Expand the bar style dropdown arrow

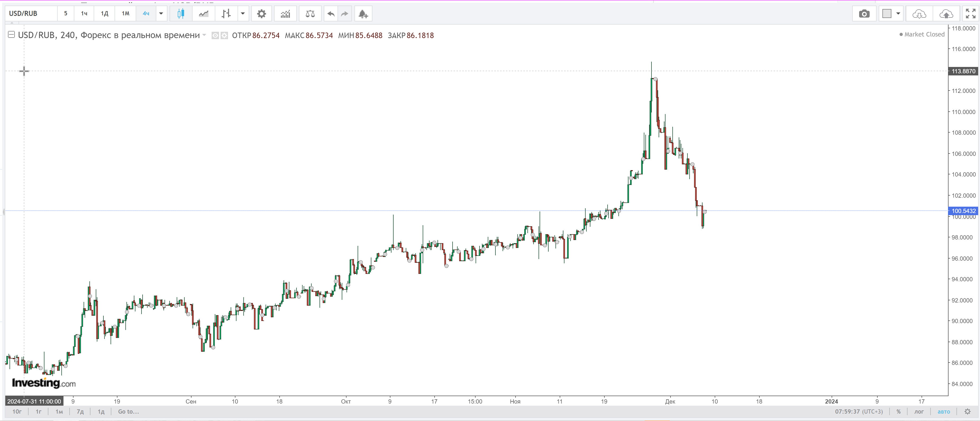click(243, 14)
